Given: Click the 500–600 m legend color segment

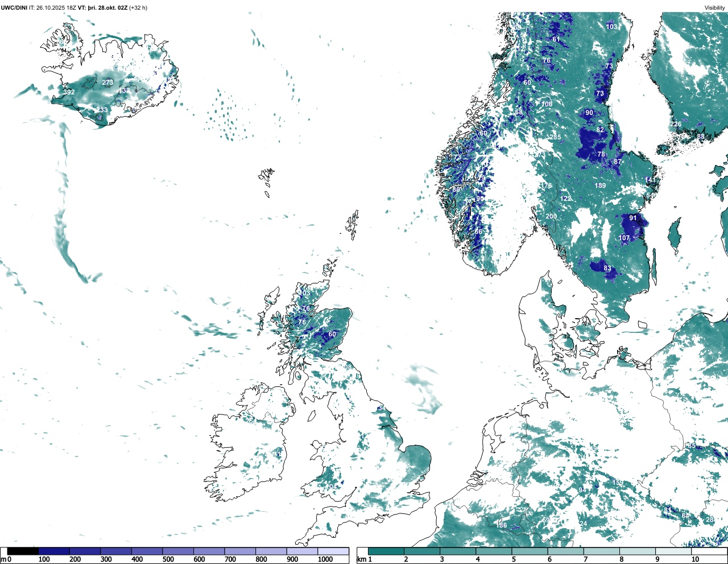Looking at the screenshot, I should click(x=178, y=551).
